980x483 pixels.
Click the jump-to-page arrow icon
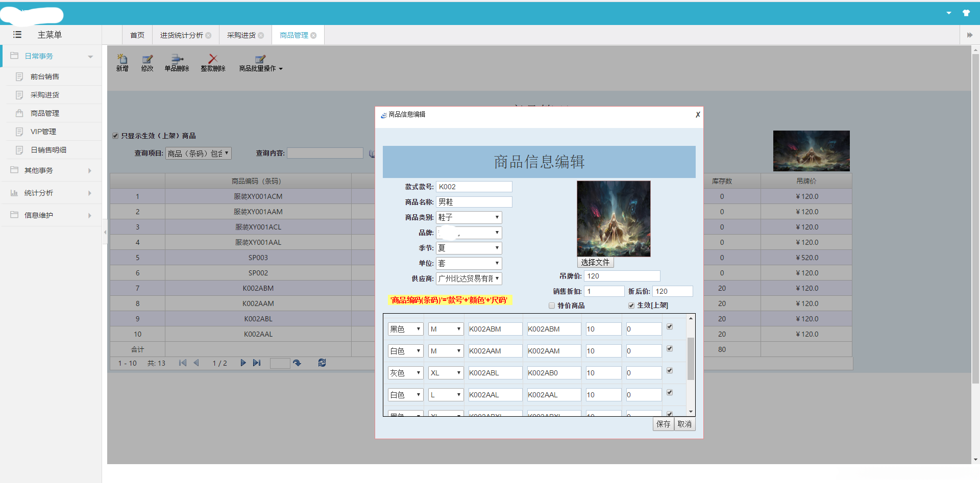pyautogui.click(x=297, y=363)
